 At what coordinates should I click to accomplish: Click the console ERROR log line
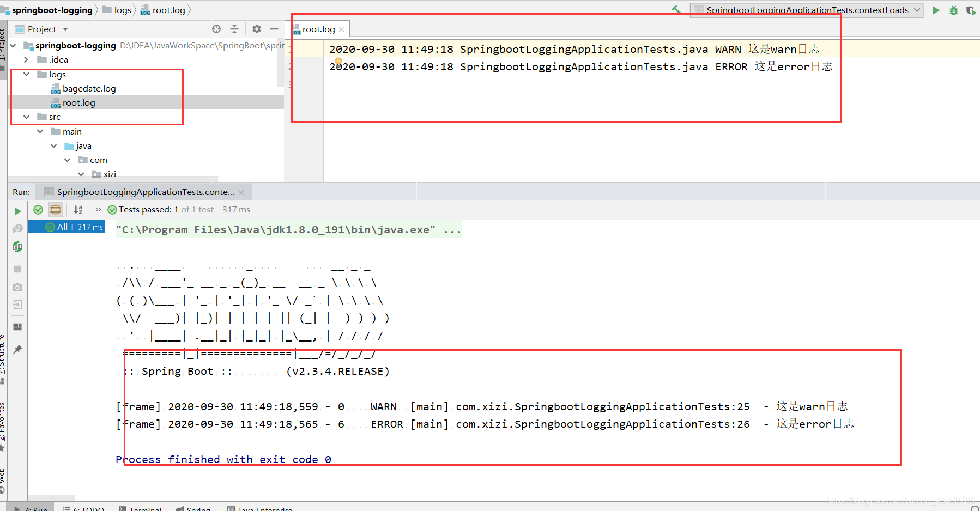[x=485, y=424]
